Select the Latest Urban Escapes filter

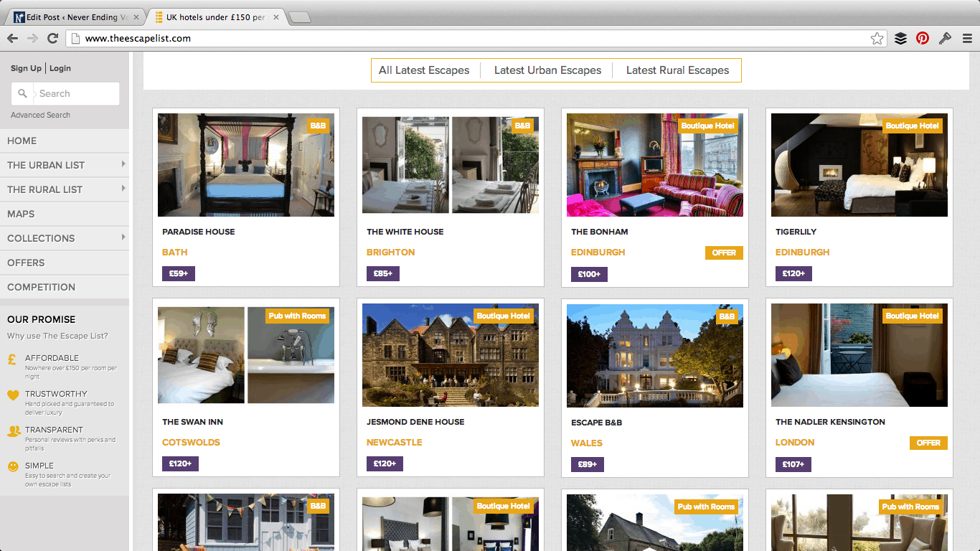tap(547, 70)
